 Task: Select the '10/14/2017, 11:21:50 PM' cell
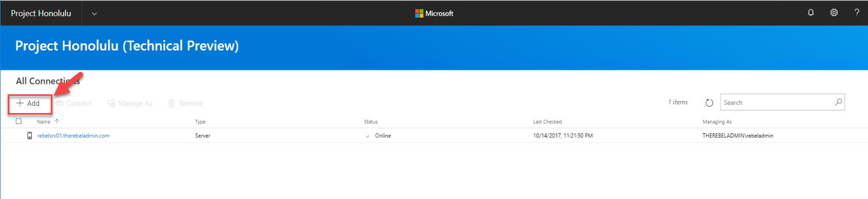coord(563,135)
